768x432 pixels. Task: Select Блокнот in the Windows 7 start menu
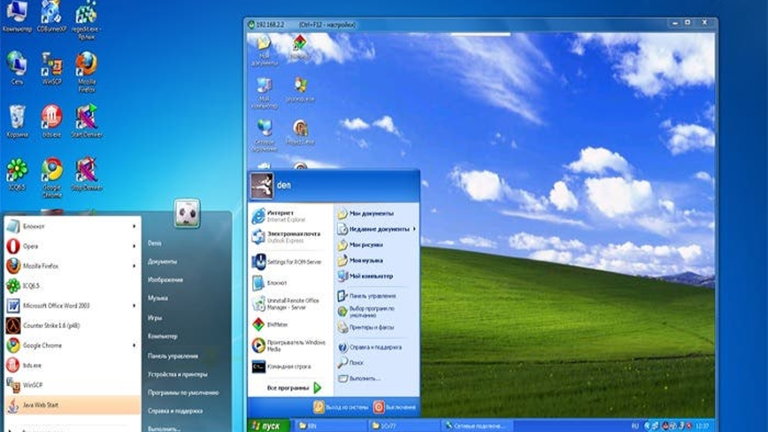(72, 226)
